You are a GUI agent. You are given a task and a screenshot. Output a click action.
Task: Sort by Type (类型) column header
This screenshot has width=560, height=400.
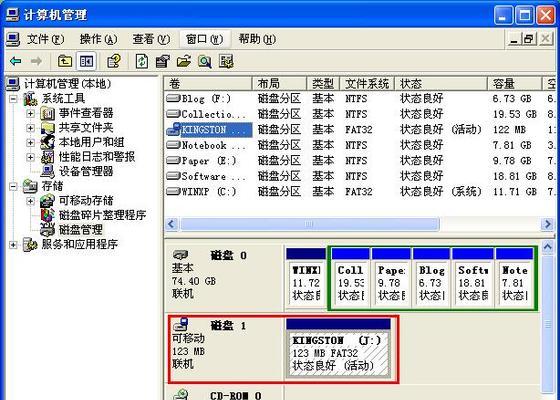[x=323, y=84]
